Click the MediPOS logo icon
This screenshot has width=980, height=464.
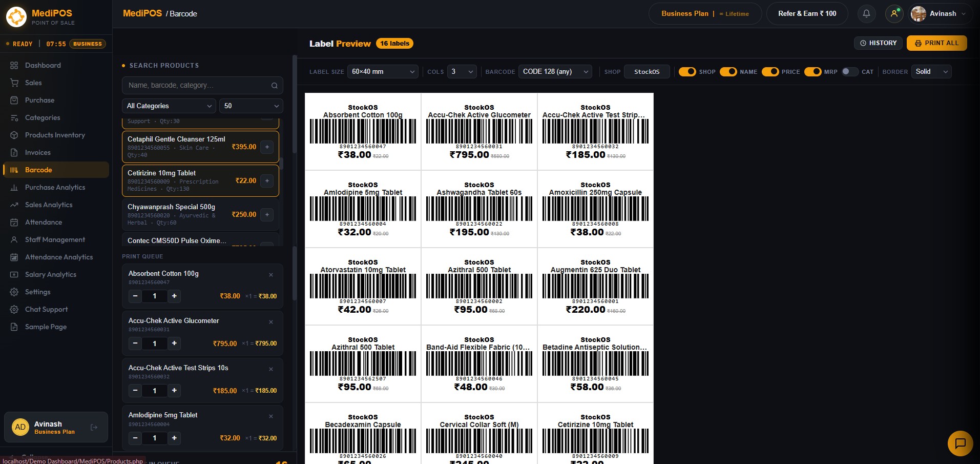click(16, 16)
